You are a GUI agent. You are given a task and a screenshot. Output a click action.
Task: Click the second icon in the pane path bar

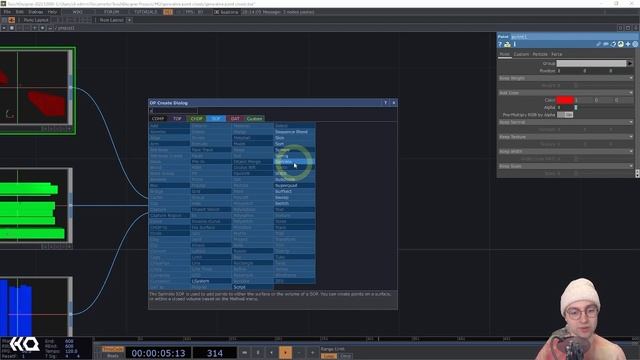click(x=11, y=28)
